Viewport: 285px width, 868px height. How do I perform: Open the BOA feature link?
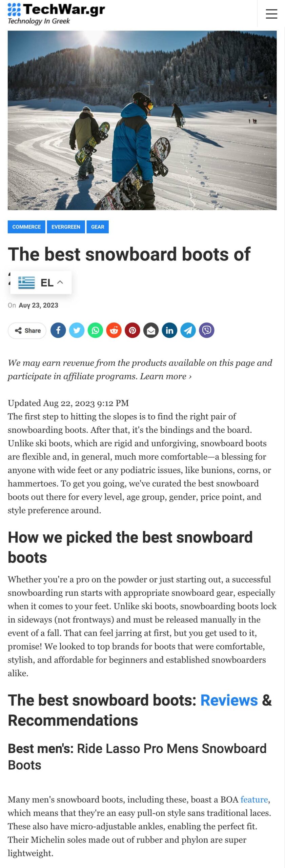click(254, 800)
